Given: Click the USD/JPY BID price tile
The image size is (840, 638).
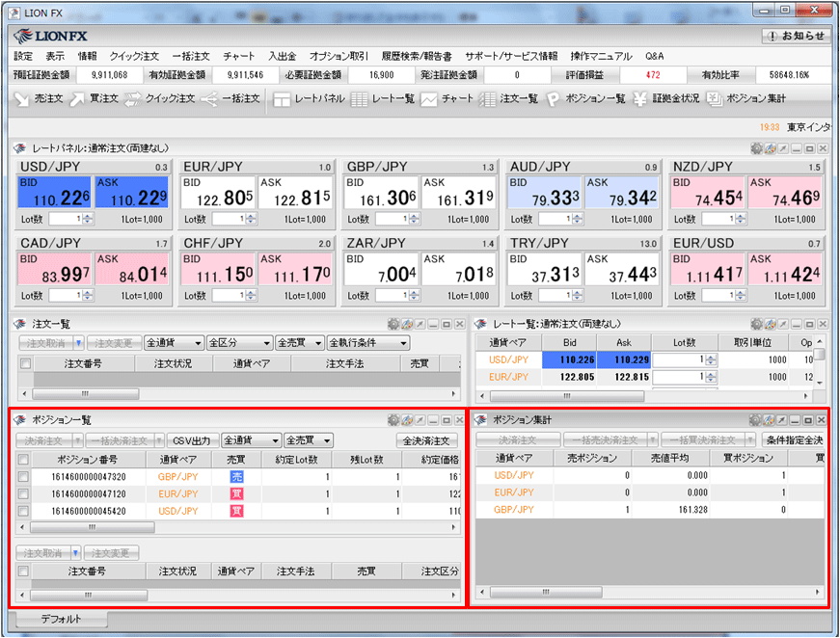Looking at the screenshot, I should point(55,192).
